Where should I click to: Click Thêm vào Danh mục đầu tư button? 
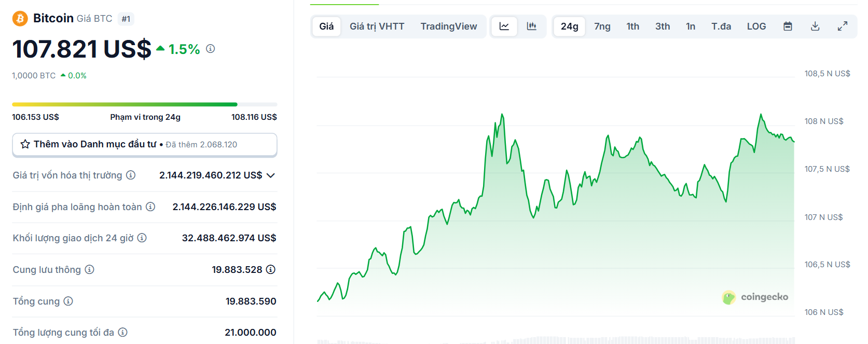click(x=145, y=145)
